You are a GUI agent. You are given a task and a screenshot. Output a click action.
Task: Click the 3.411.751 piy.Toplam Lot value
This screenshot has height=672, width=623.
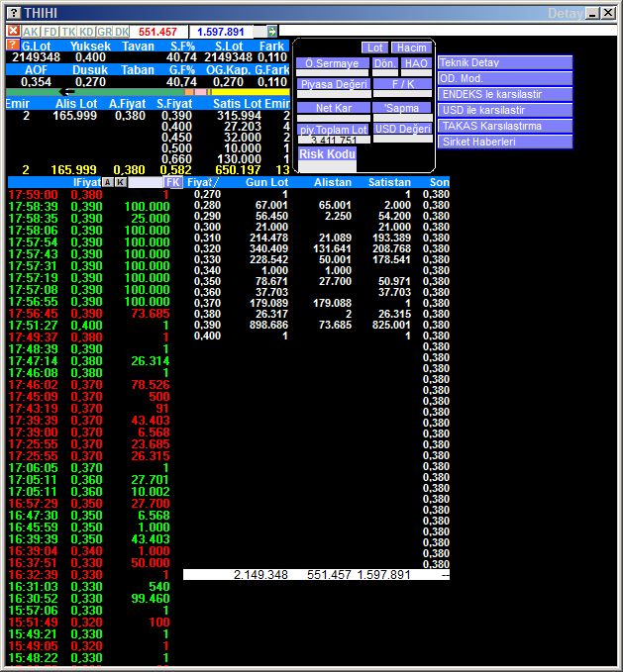coord(334,140)
